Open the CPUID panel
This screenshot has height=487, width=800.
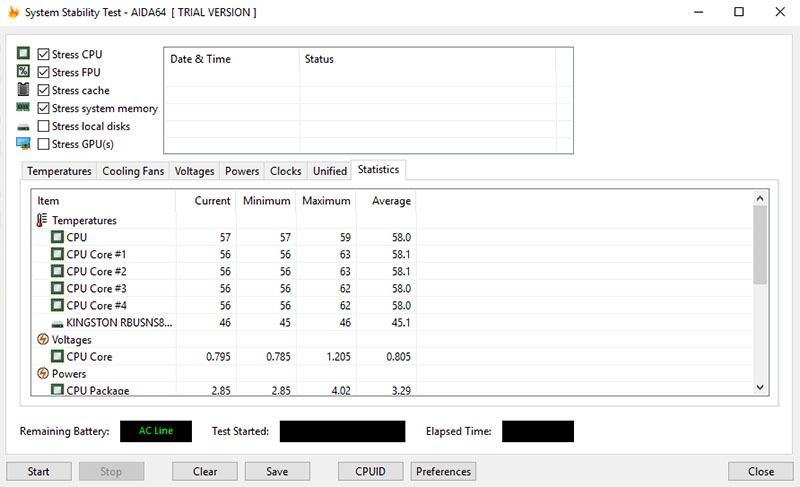pos(370,472)
